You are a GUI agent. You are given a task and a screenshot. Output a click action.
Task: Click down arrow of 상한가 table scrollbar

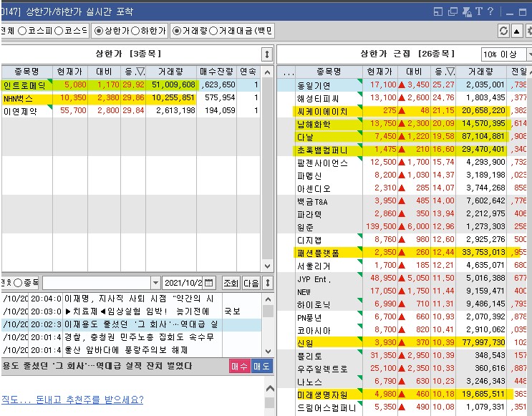click(267, 266)
